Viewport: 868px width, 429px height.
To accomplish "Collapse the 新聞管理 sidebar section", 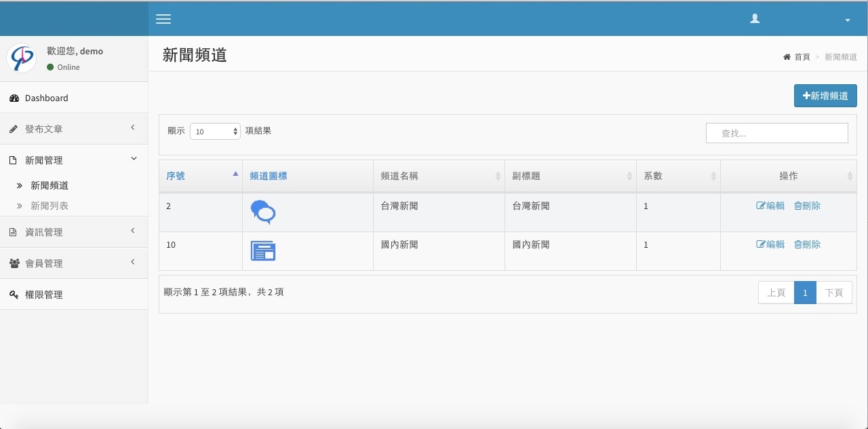I will pos(43,160).
